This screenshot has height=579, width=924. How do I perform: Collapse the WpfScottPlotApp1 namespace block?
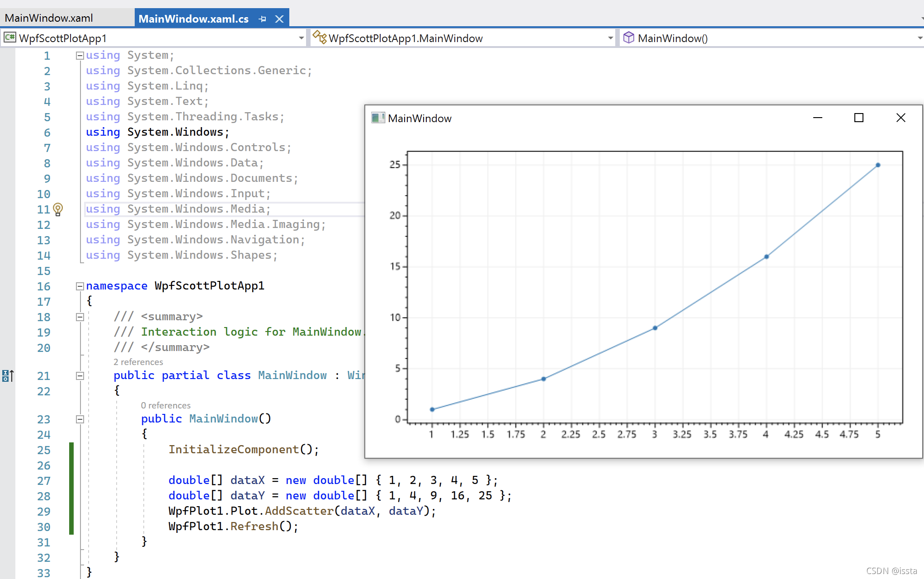pyautogui.click(x=80, y=286)
